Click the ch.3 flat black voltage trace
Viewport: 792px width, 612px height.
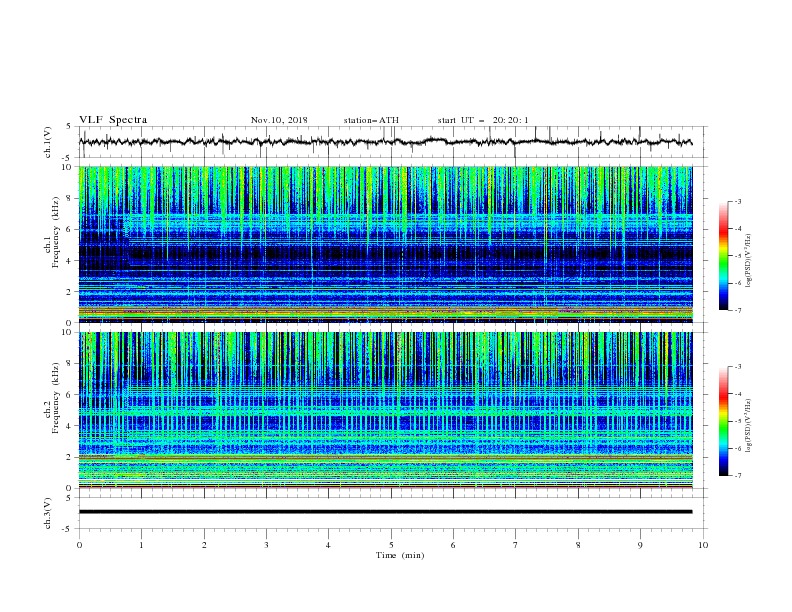385,512
